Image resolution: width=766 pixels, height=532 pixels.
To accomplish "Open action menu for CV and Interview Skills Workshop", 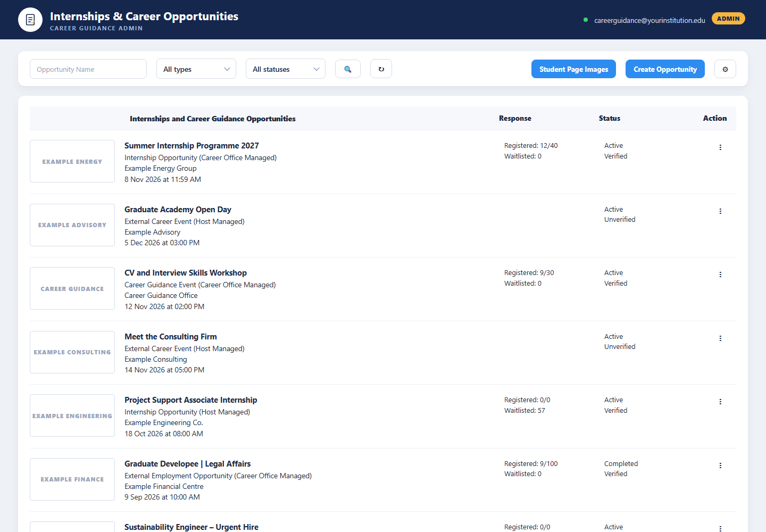I will click(720, 275).
